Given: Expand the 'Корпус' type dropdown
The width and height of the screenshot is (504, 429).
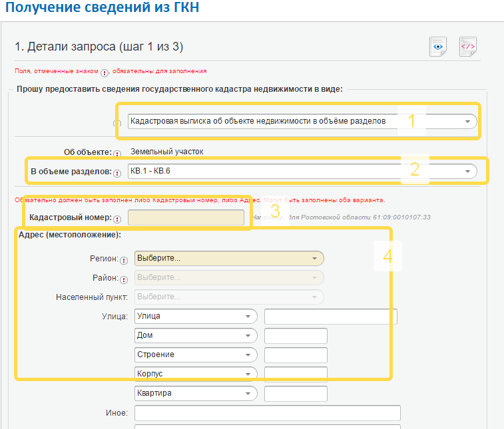Looking at the screenshot, I should pos(195,374).
